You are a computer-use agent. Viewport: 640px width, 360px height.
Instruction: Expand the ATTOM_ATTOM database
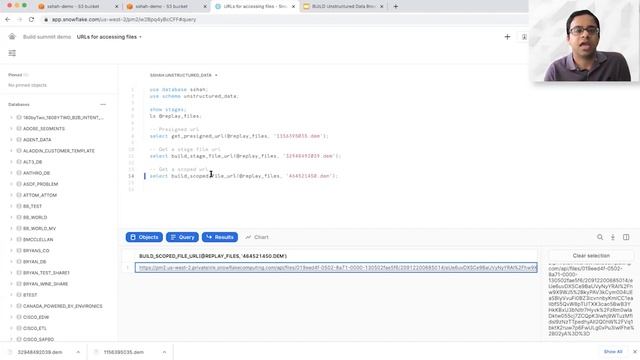[x=11, y=195]
